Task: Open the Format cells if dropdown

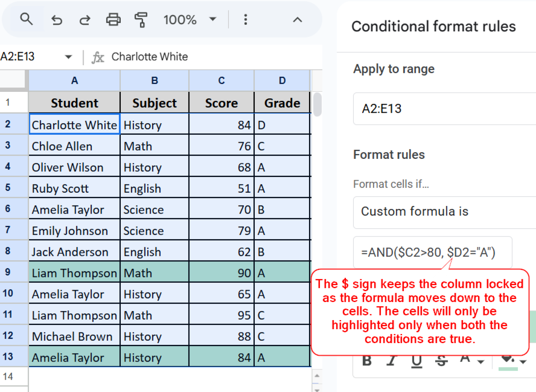Action: [443, 212]
